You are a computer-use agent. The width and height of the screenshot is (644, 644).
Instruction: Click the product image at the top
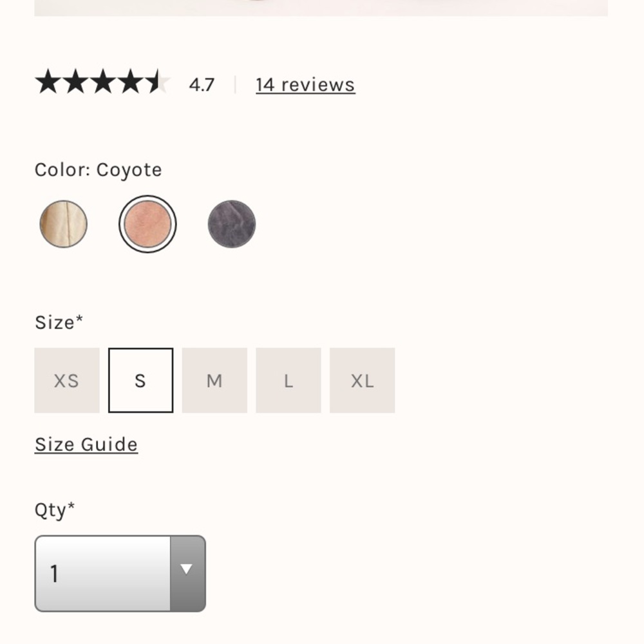[322, 6]
